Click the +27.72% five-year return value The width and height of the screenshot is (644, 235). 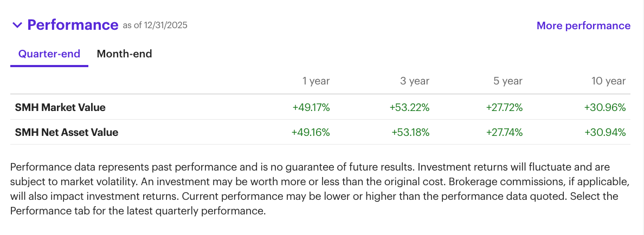pyautogui.click(x=504, y=107)
